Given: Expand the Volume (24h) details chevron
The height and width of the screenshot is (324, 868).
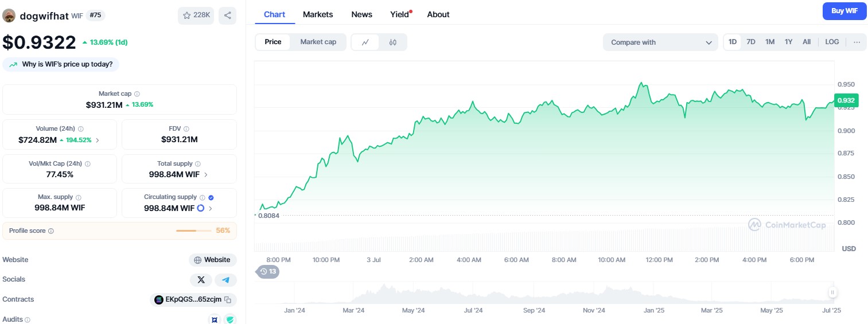Looking at the screenshot, I should tap(97, 140).
